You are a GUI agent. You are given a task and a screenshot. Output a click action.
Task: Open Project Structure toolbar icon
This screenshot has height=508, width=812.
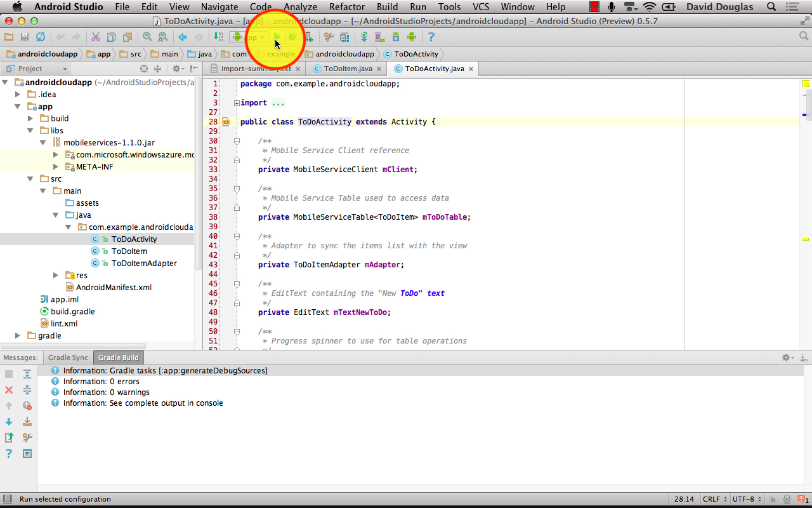click(x=344, y=37)
